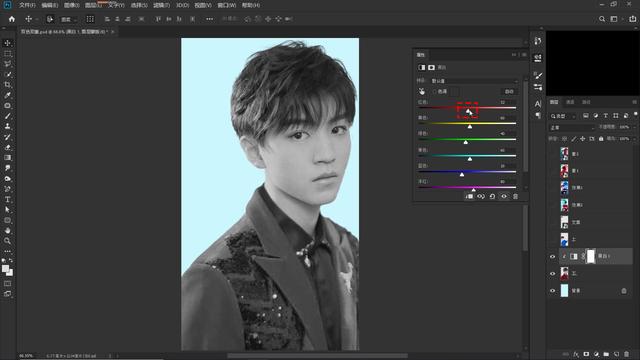Select the Eyedropper tool
The image size is (640, 360).
tap(7, 95)
